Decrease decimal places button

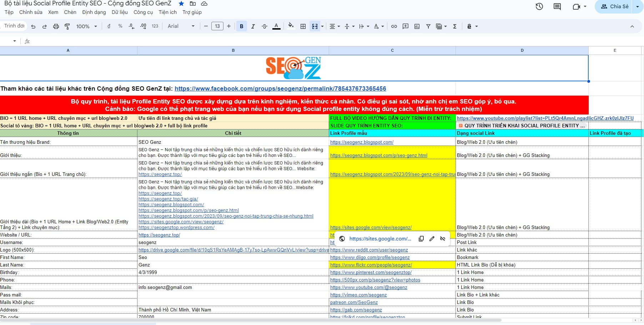click(x=132, y=26)
